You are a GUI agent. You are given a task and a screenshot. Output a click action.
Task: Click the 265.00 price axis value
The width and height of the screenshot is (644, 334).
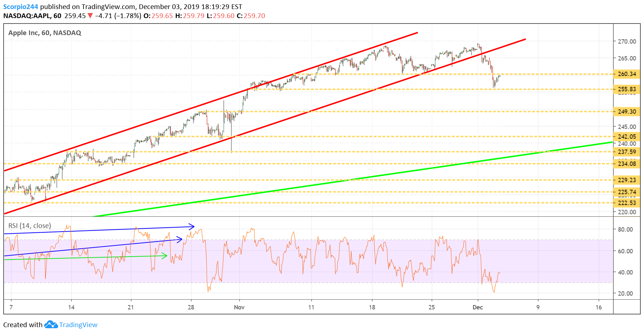627,58
